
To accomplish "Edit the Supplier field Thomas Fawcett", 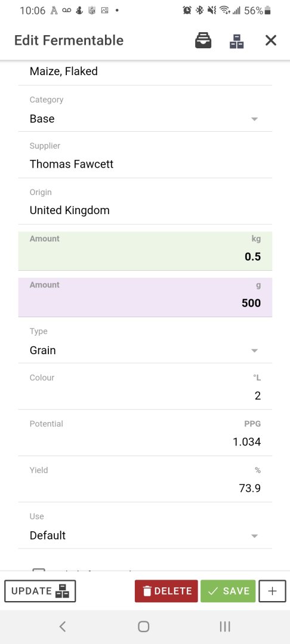I will (145, 159).
